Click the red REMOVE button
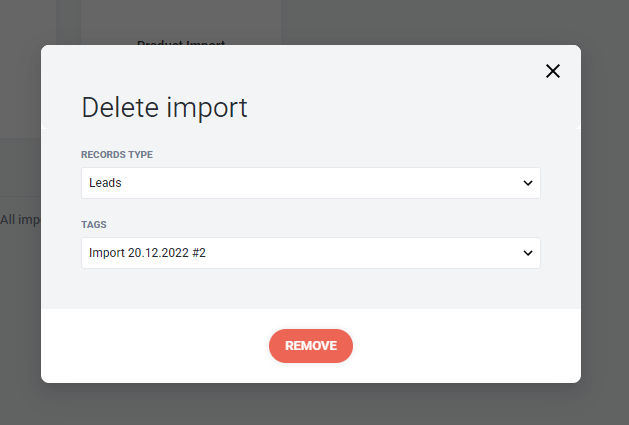The height and width of the screenshot is (425, 629). [x=311, y=346]
